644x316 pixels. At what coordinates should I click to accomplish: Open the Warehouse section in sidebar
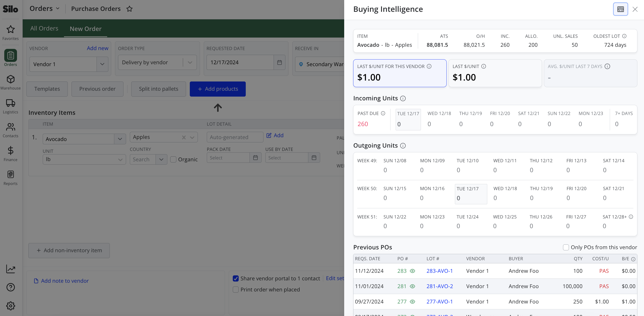(10, 82)
